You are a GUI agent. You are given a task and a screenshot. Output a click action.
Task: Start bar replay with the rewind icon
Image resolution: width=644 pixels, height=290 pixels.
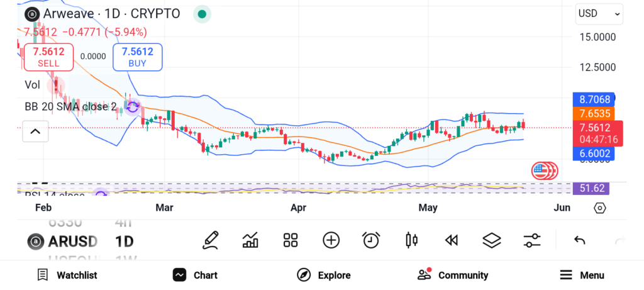452,240
